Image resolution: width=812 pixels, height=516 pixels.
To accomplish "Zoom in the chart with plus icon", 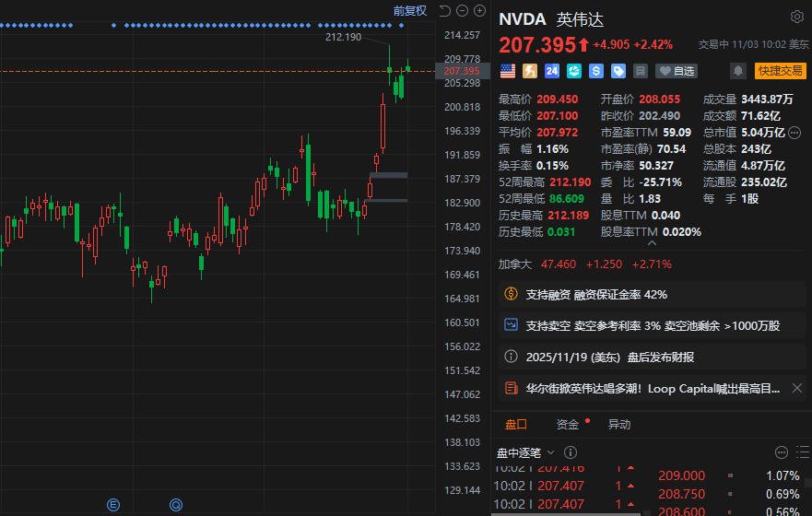I will pyautogui.click(x=479, y=11).
